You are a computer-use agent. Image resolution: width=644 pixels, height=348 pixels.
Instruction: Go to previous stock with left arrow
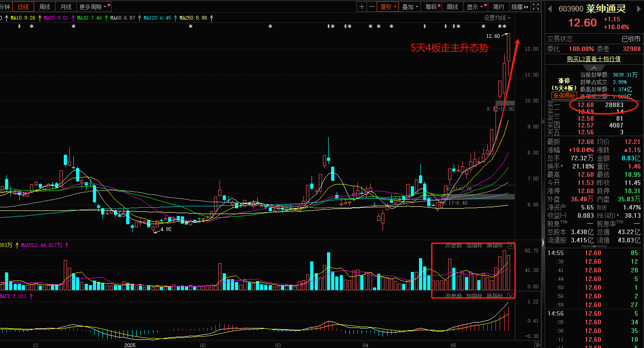point(550,8)
